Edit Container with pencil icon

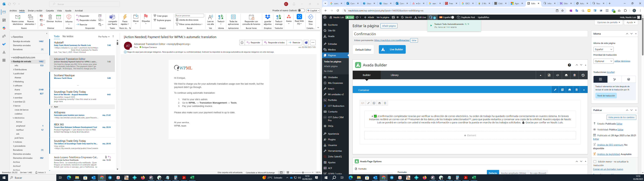point(555,90)
